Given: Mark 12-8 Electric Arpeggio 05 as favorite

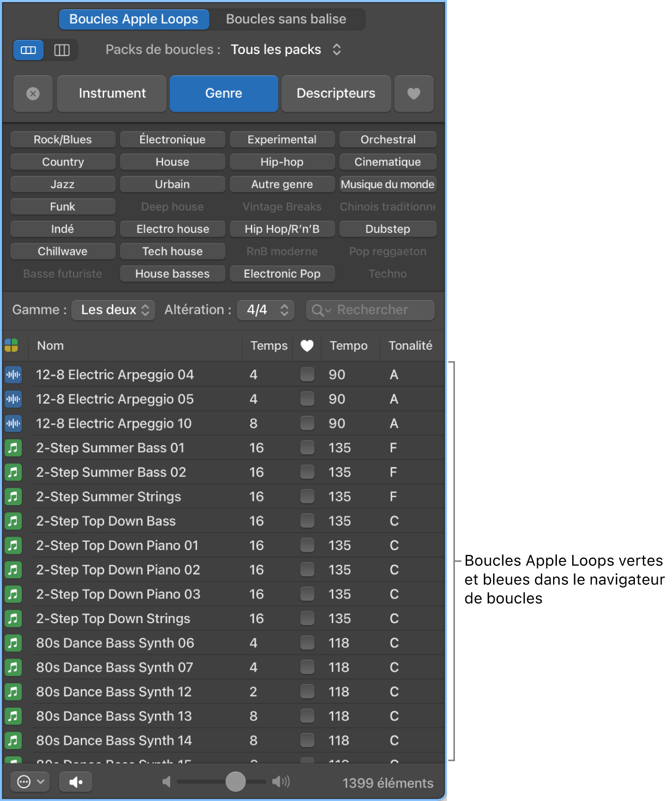Looking at the screenshot, I should coord(307,399).
